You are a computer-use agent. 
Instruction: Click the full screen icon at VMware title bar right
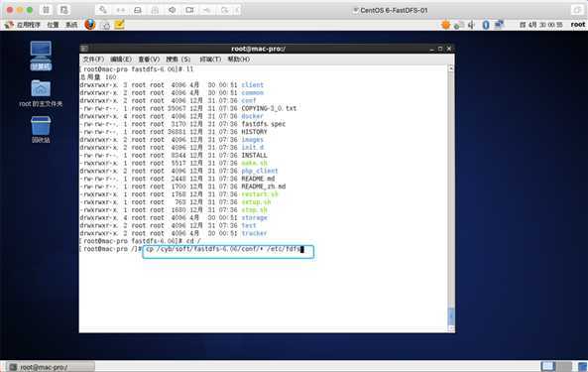[577, 10]
